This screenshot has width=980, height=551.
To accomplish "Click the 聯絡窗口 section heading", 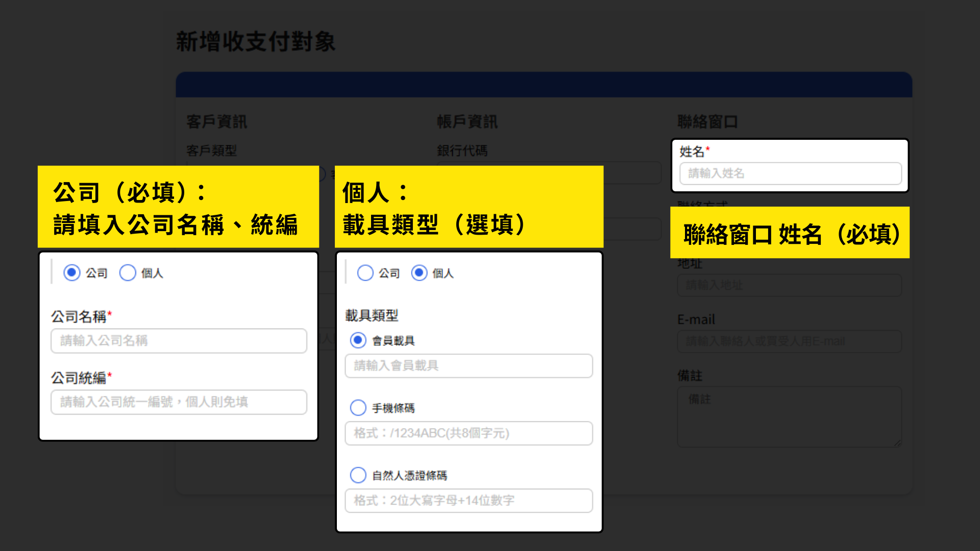I will [707, 122].
